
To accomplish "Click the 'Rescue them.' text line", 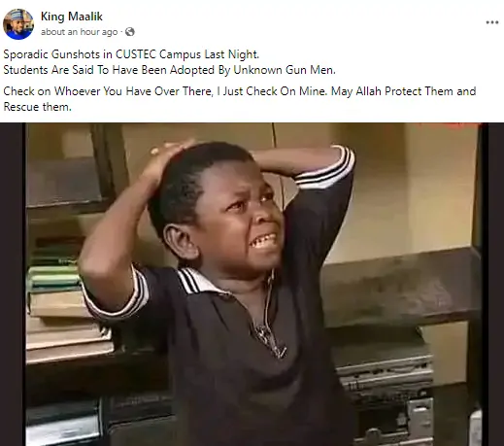I will pos(37,107).
